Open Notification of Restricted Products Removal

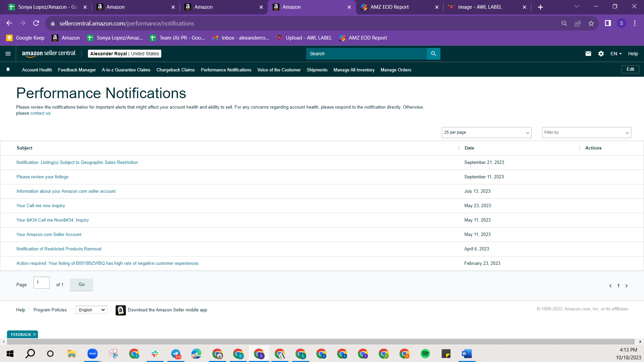[59, 249]
